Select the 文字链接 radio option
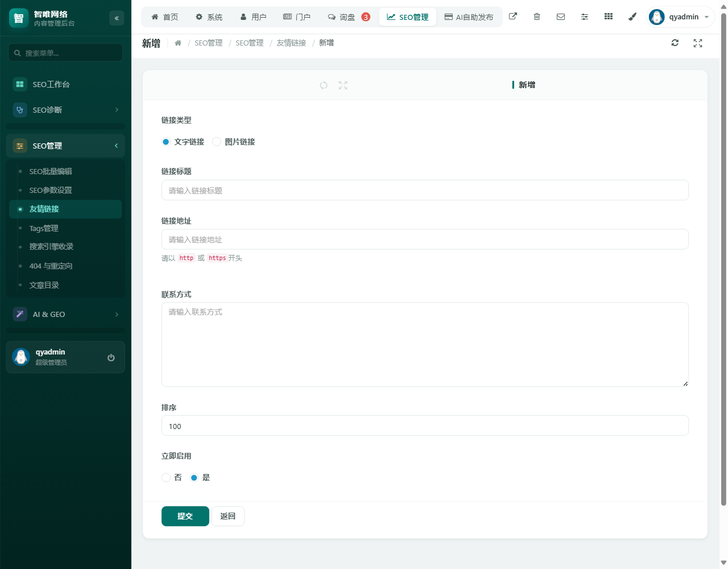 point(166,142)
